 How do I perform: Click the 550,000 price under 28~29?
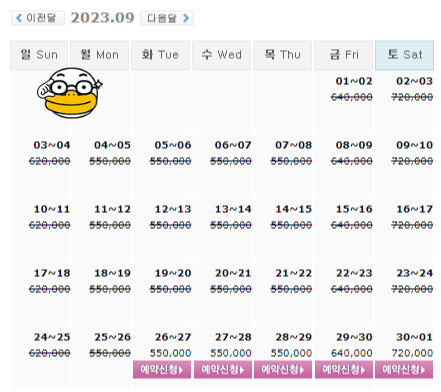pyautogui.click(x=291, y=353)
